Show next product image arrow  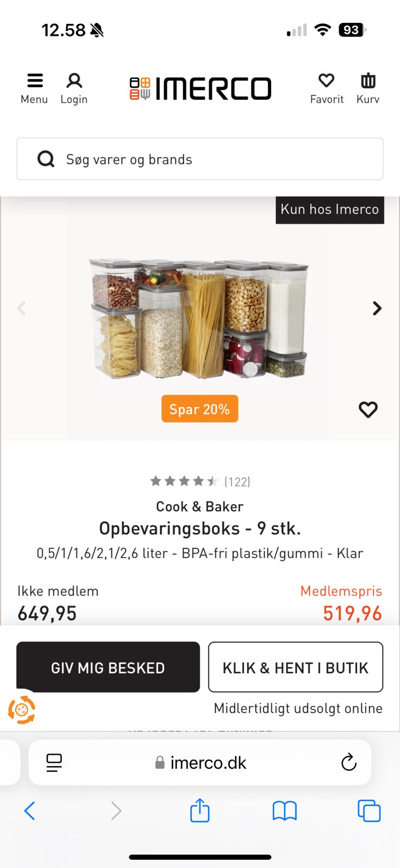[377, 308]
